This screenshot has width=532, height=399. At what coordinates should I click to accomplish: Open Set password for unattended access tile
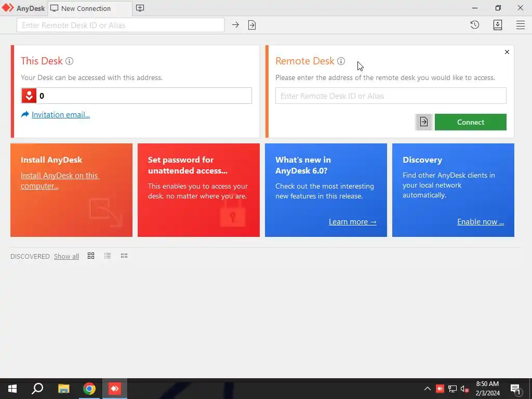(x=198, y=190)
